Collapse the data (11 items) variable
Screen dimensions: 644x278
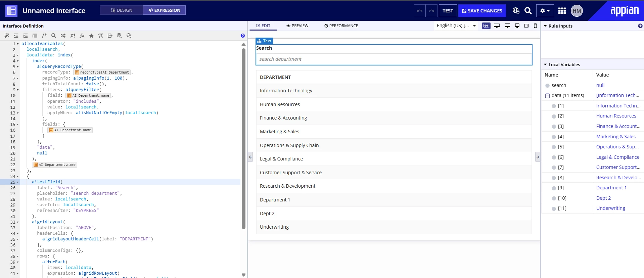(x=547, y=96)
